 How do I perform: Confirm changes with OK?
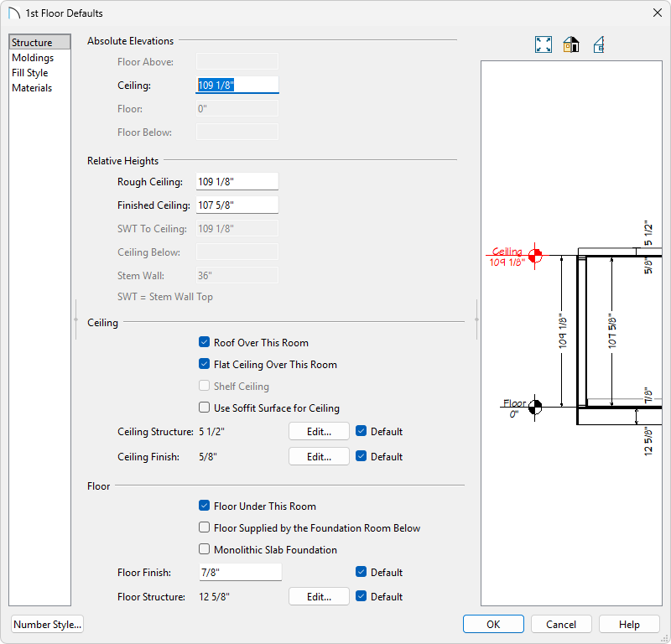click(x=493, y=624)
